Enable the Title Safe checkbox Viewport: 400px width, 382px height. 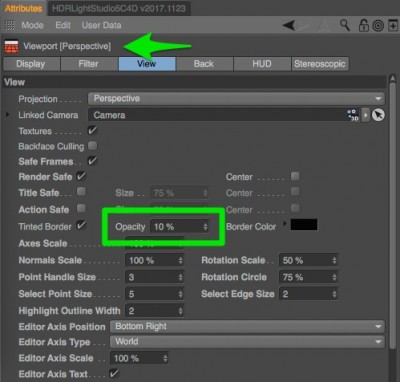81,192
